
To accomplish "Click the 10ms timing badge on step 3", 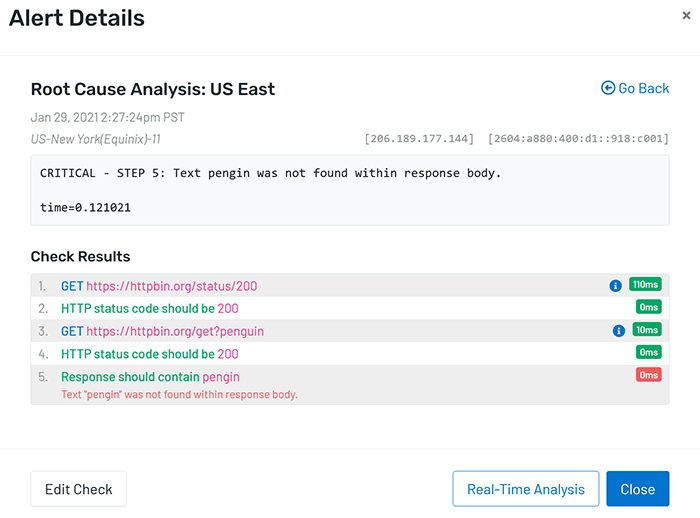I will click(x=647, y=330).
